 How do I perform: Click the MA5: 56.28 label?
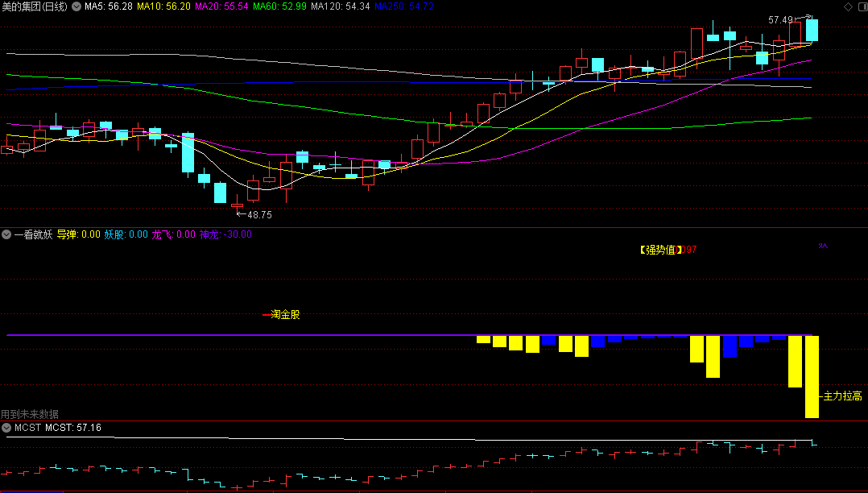[109, 6]
